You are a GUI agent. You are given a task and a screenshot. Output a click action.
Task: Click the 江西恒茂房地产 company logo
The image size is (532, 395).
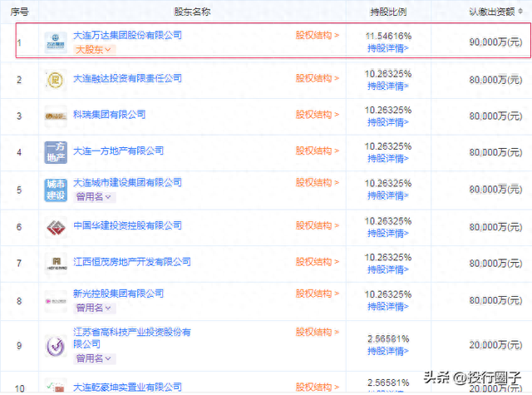coord(56,264)
